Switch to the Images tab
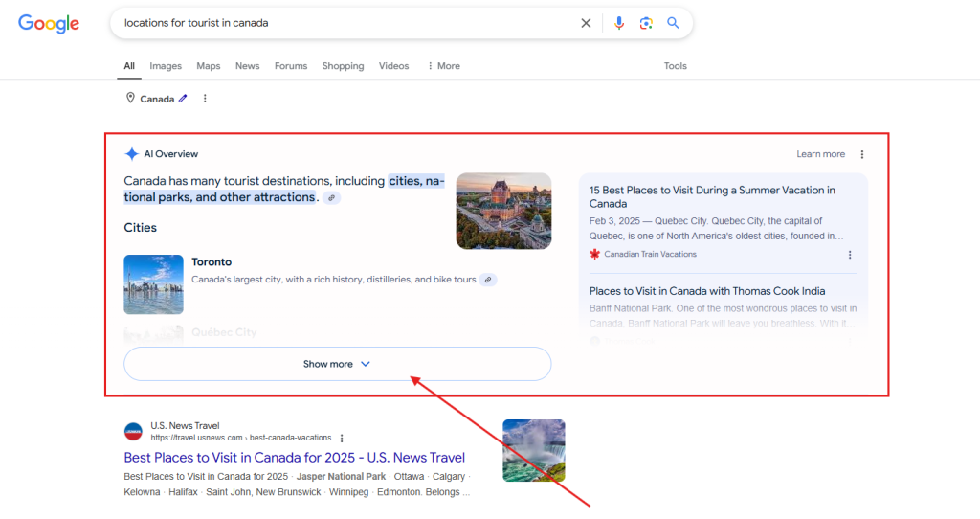The height and width of the screenshot is (519, 980). [166, 66]
